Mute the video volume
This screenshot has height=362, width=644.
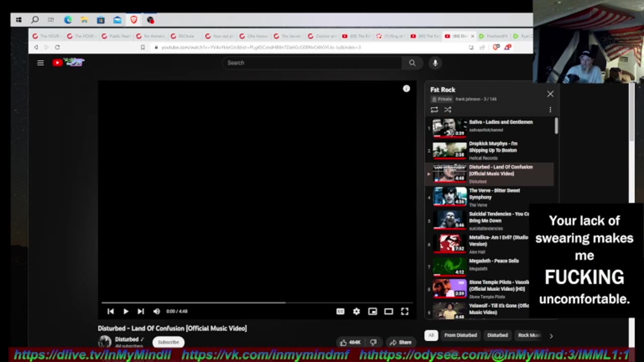pyautogui.click(x=156, y=311)
